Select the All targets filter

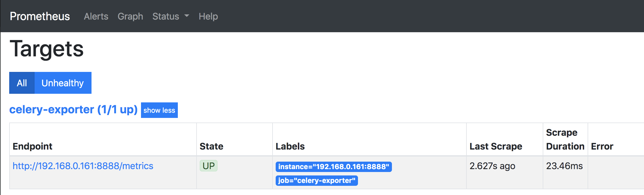[22, 83]
